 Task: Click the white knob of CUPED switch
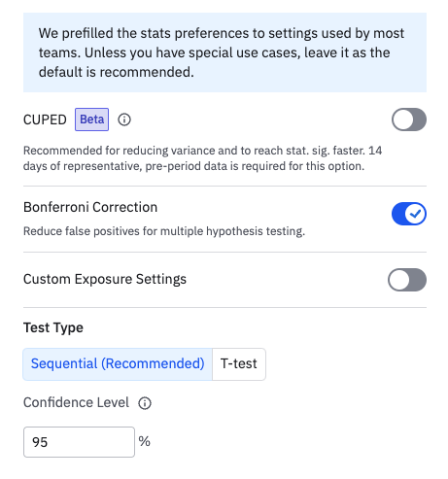(x=403, y=120)
